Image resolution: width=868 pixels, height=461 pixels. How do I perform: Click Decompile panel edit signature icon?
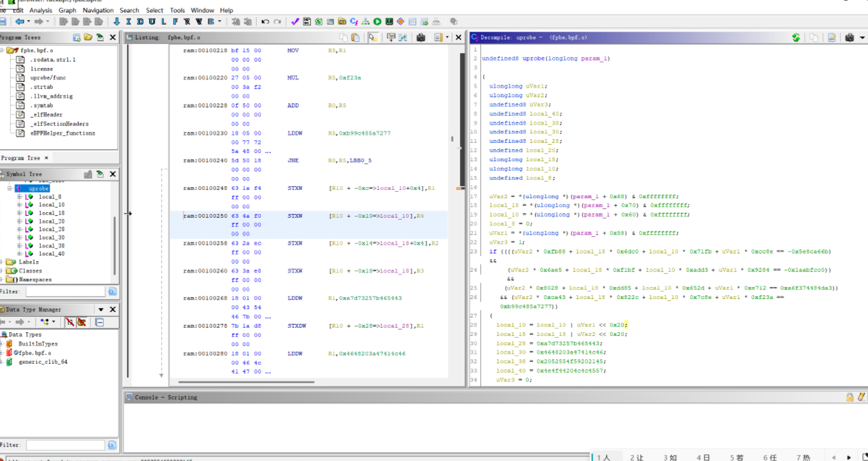click(831, 37)
